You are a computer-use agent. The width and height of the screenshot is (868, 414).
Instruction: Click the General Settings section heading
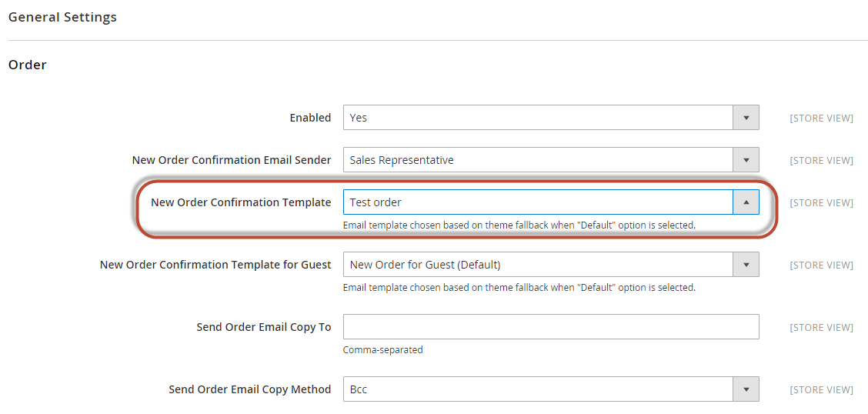coord(62,17)
